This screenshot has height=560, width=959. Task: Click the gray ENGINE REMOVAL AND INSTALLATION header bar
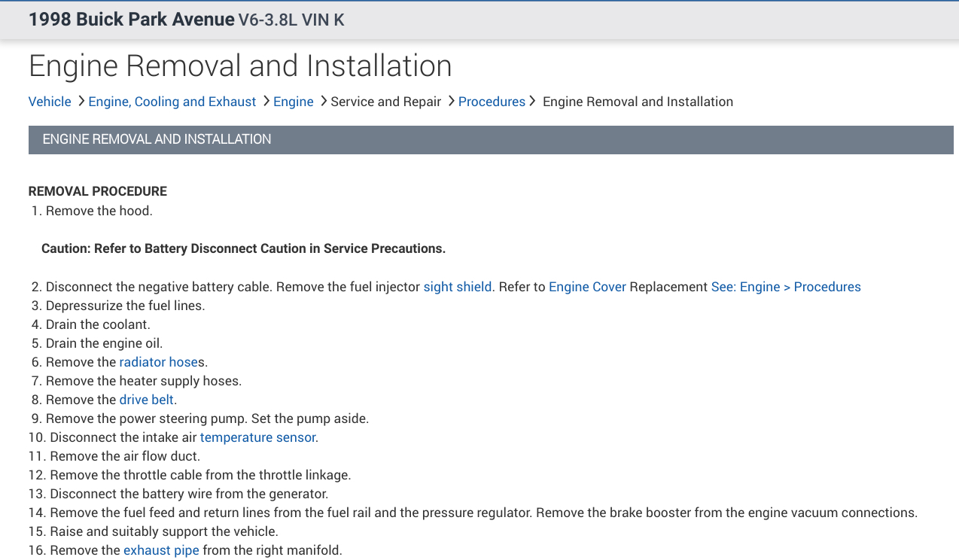pyautogui.click(x=491, y=139)
